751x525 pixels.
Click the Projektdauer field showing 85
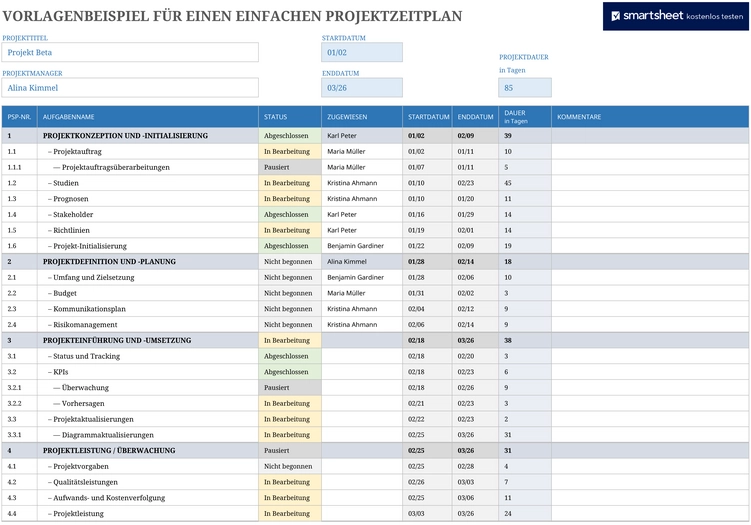click(524, 88)
